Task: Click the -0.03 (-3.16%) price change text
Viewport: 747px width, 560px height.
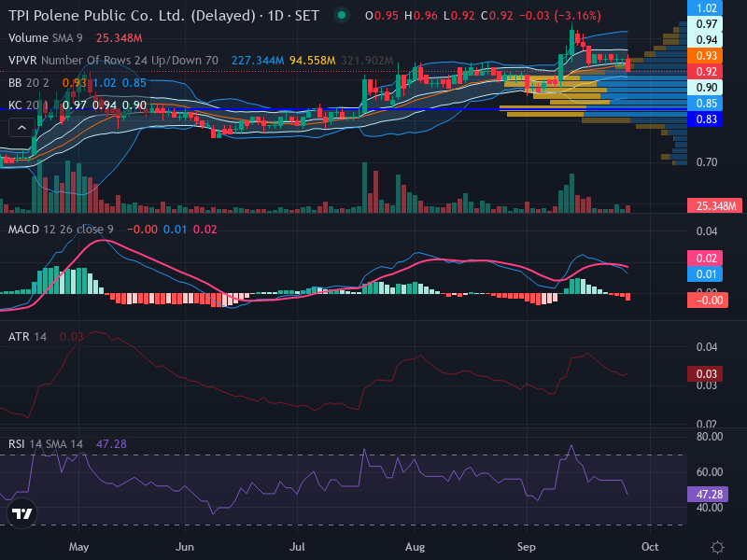Action: pos(559,16)
